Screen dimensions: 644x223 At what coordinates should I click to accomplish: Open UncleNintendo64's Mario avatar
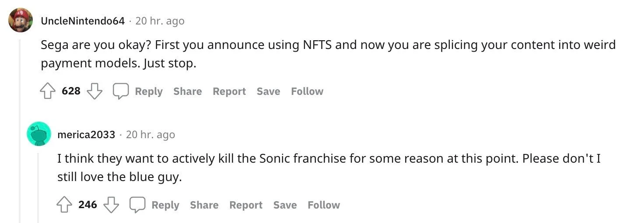21,20
